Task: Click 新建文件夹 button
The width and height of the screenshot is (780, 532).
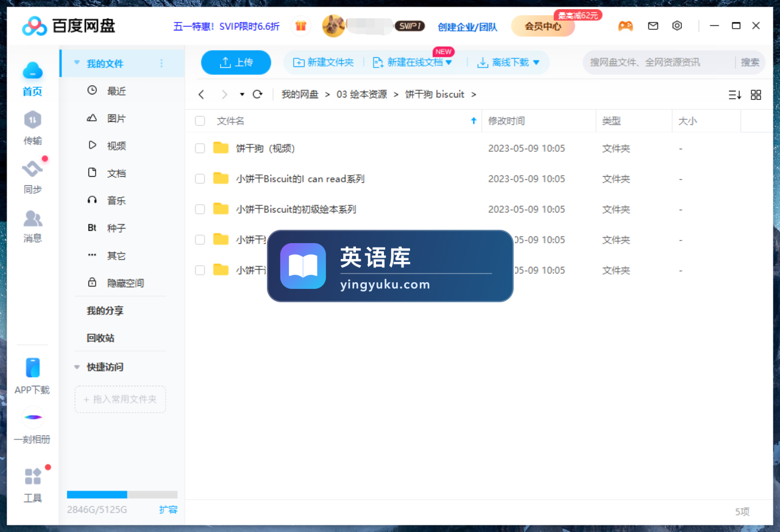Action: (324, 62)
